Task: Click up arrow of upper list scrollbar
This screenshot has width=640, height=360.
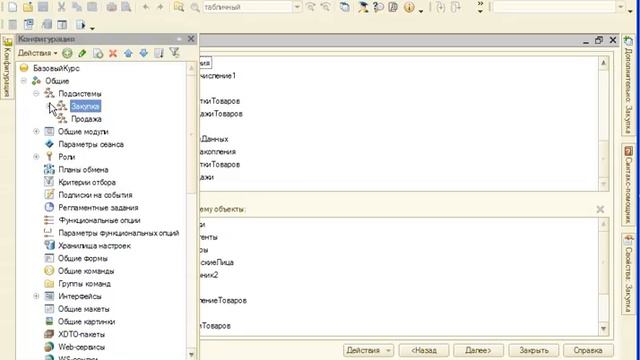Action: click(604, 63)
